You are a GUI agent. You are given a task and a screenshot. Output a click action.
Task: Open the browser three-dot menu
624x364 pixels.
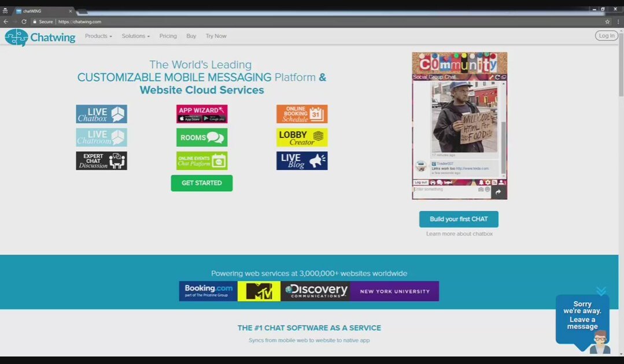[x=618, y=21]
